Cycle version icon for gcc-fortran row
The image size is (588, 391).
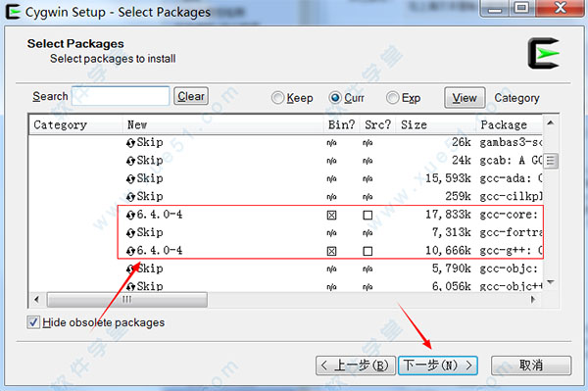click(x=130, y=233)
